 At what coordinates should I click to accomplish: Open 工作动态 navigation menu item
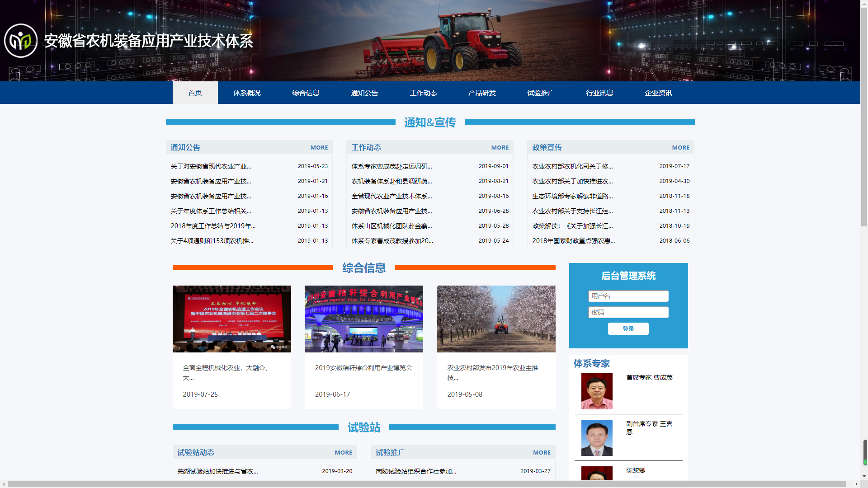[x=423, y=93]
